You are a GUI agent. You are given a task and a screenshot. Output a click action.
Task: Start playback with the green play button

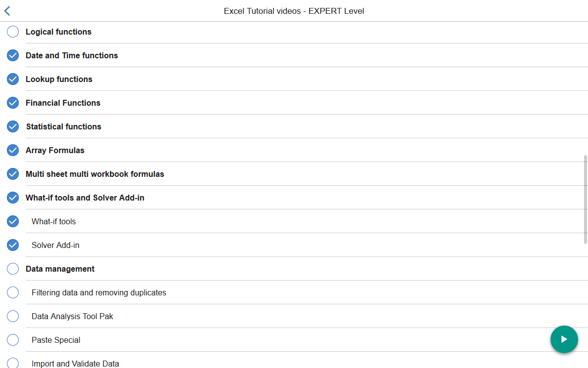click(564, 339)
